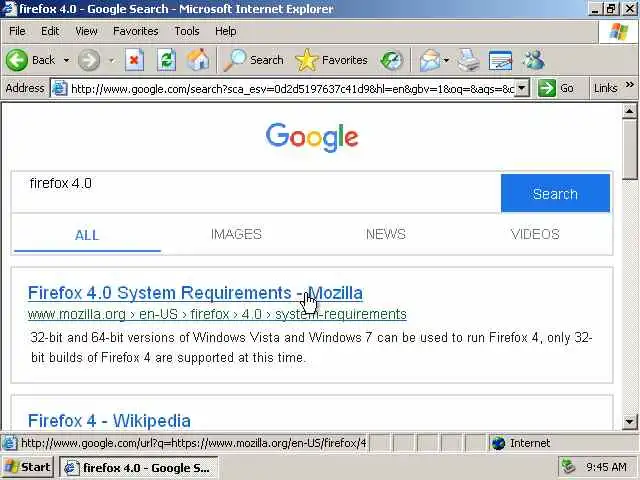Open the File menu
Image resolution: width=640 pixels, height=480 pixels.
click(x=17, y=31)
